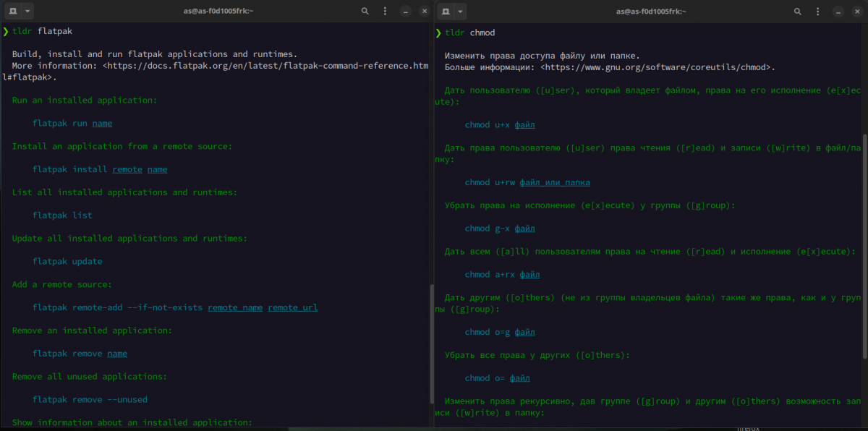868x431 pixels.
Task: Click 'Дать всем ([a]ll) пользователям' description line
Action: click(x=650, y=252)
